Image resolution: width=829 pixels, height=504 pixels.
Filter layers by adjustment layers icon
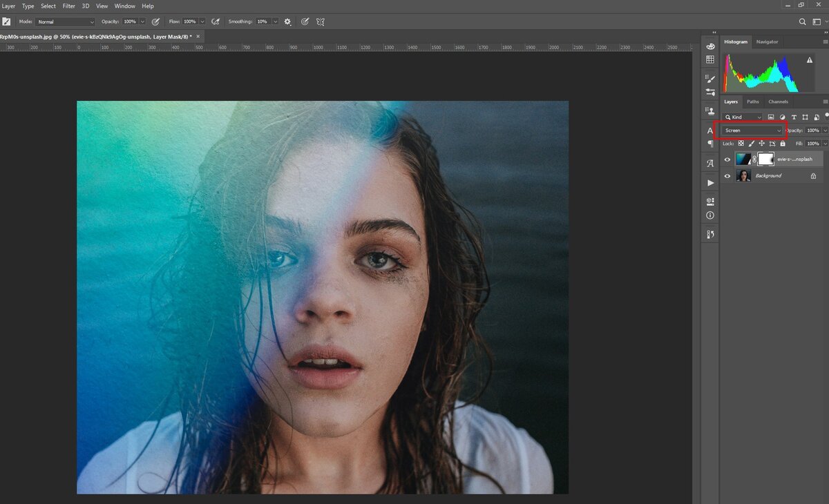(782, 117)
